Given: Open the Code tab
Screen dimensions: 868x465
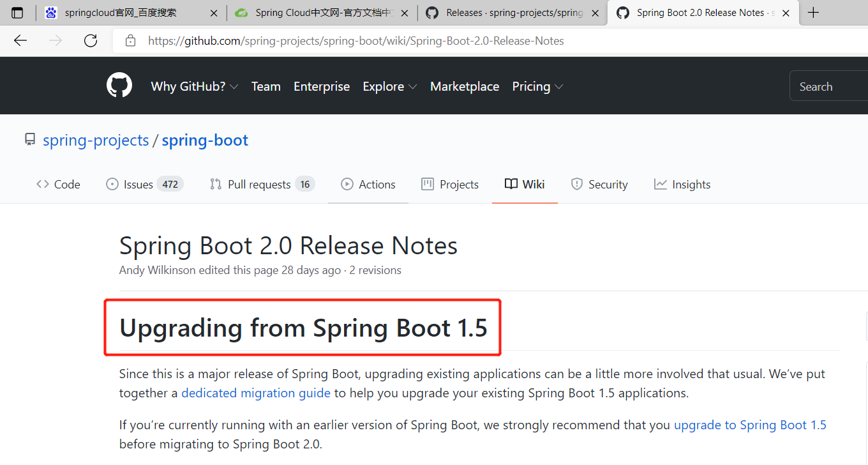Looking at the screenshot, I should coord(58,184).
